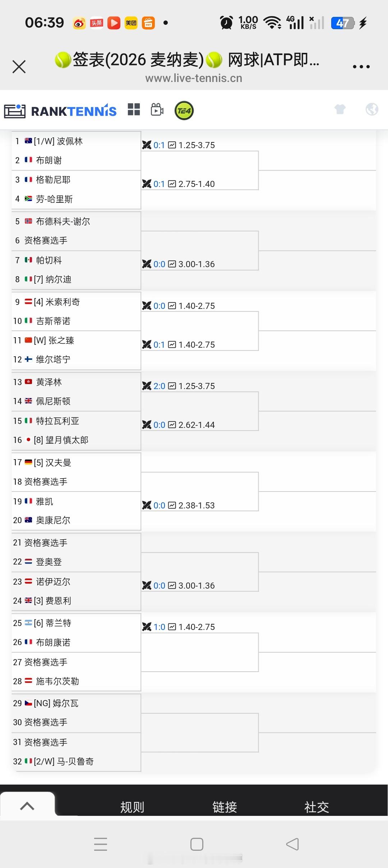Viewport: 388px width, 868px height.
Task: Open the grid layout icon in header
Action: pos(134,110)
